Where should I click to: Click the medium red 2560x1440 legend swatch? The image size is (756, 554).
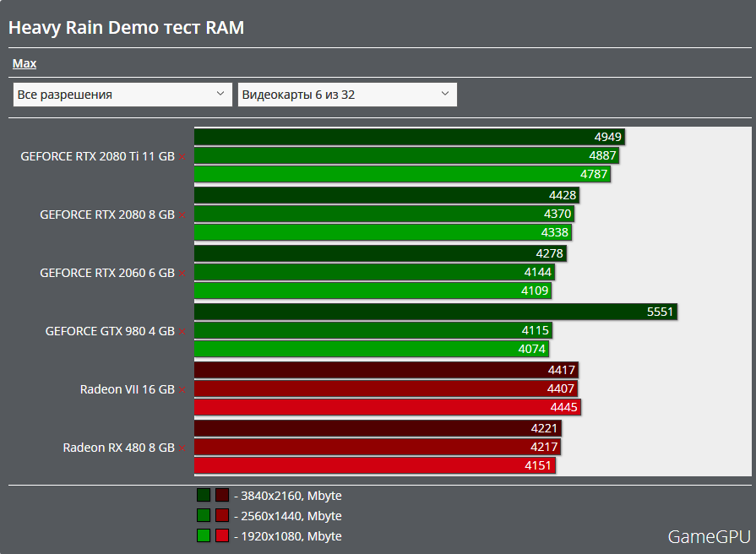pos(222,515)
